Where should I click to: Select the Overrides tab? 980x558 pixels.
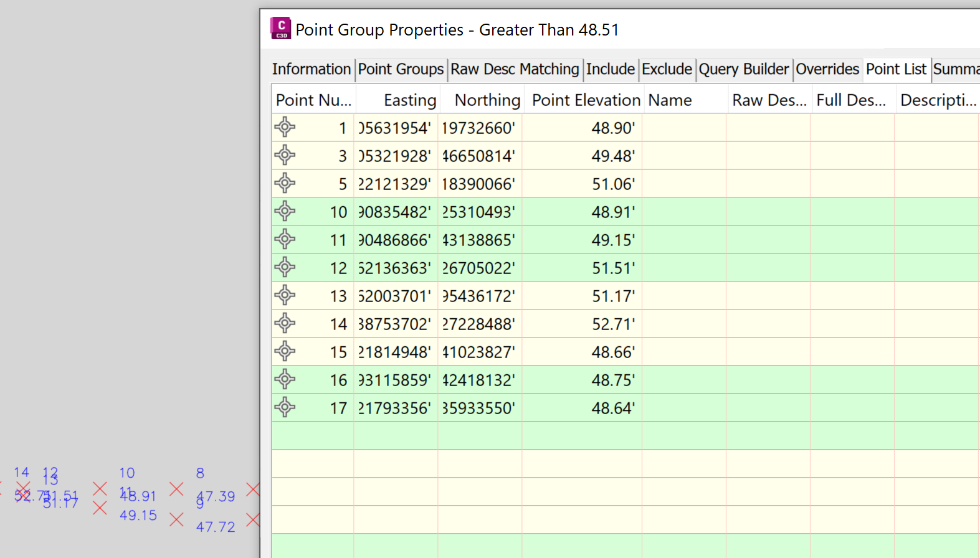point(827,69)
